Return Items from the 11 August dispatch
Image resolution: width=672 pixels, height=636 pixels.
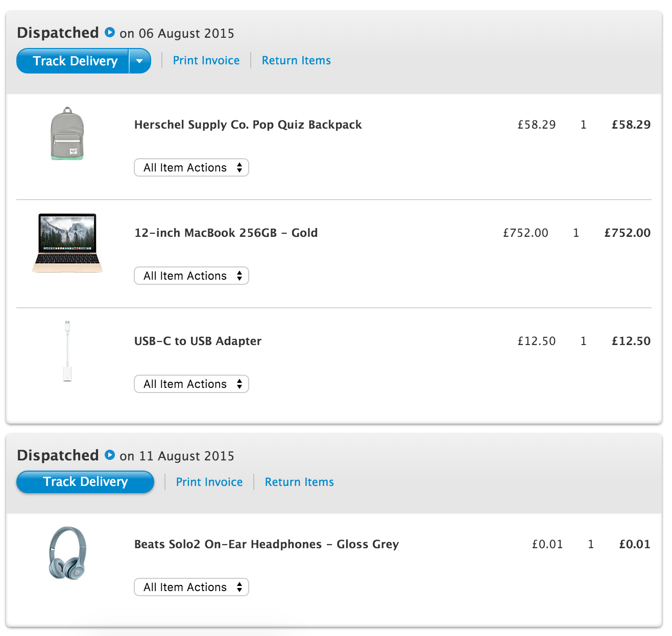[299, 482]
